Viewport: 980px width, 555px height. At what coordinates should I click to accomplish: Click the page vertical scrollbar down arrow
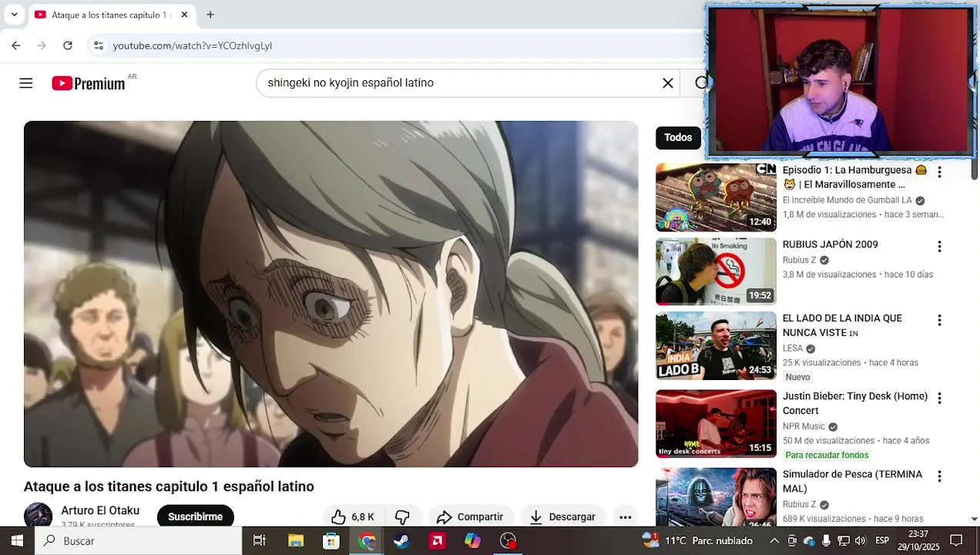pyautogui.click(x=974, y=520)
